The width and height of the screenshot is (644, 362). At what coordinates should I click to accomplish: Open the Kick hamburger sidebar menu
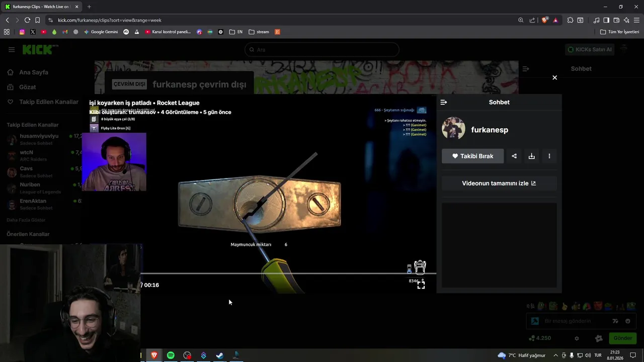pos(12,49)
